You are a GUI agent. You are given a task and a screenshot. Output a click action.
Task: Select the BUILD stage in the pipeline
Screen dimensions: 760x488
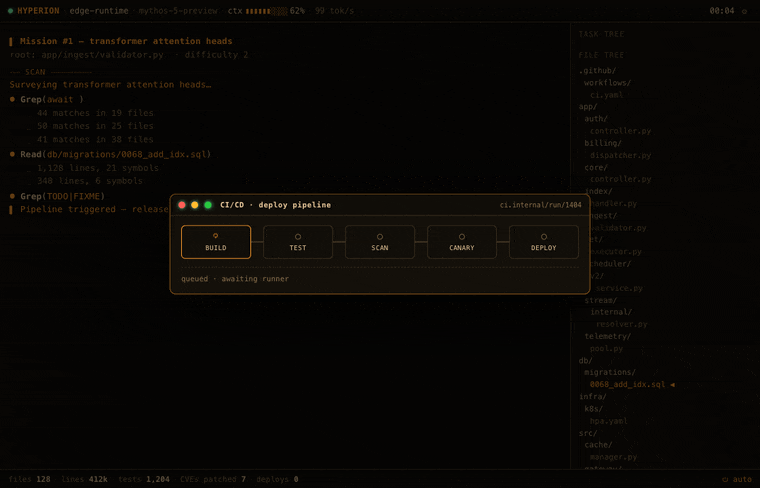[216, 242]
